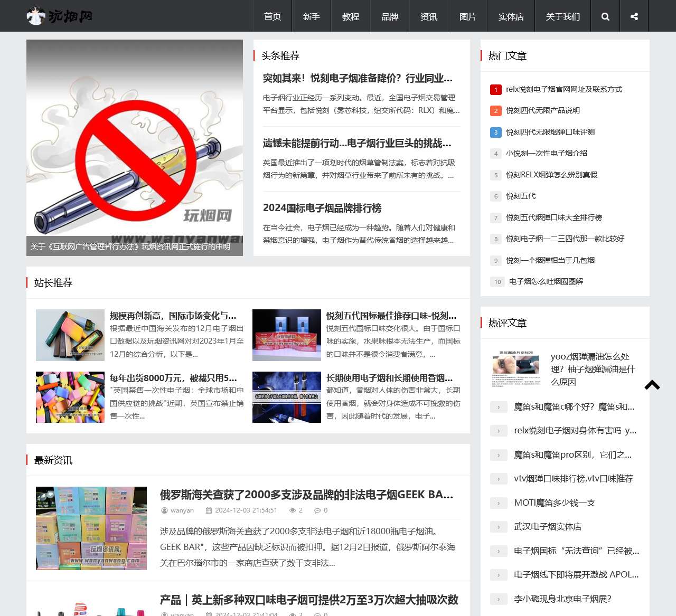Click the 站长推荐 section heading

click(53, 283)
